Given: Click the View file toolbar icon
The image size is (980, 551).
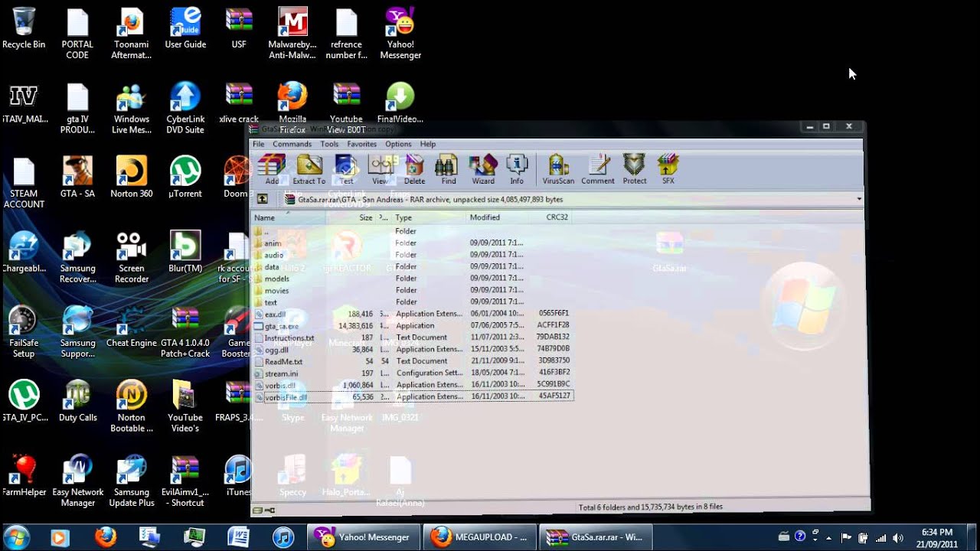Looking at the screenshot, I should [381, 169].
